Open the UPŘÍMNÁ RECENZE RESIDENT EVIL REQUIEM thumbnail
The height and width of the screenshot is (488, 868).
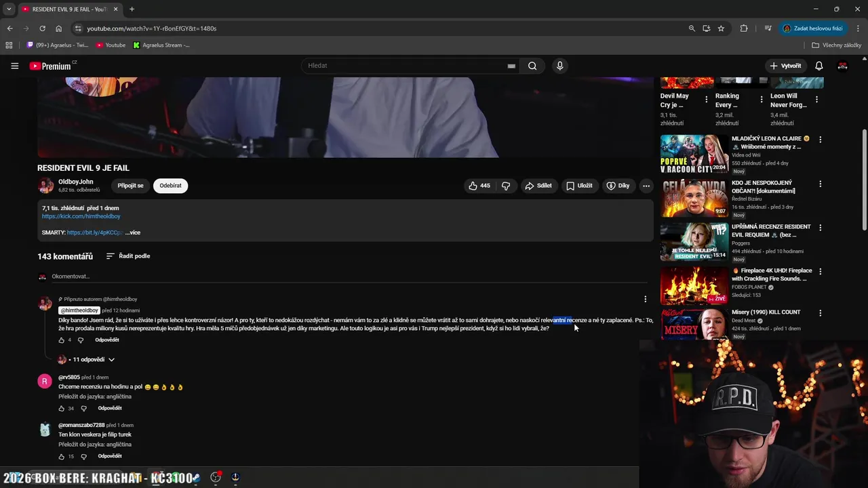point(694,242)
